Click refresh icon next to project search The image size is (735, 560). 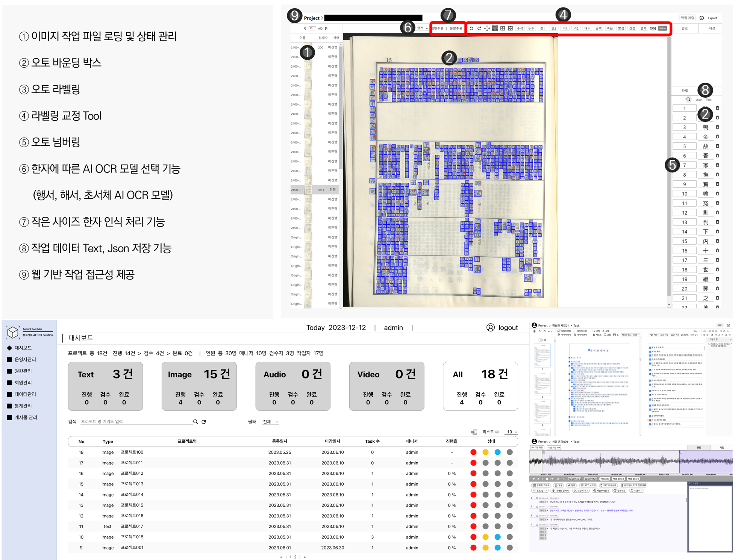[x=204, y=422]
